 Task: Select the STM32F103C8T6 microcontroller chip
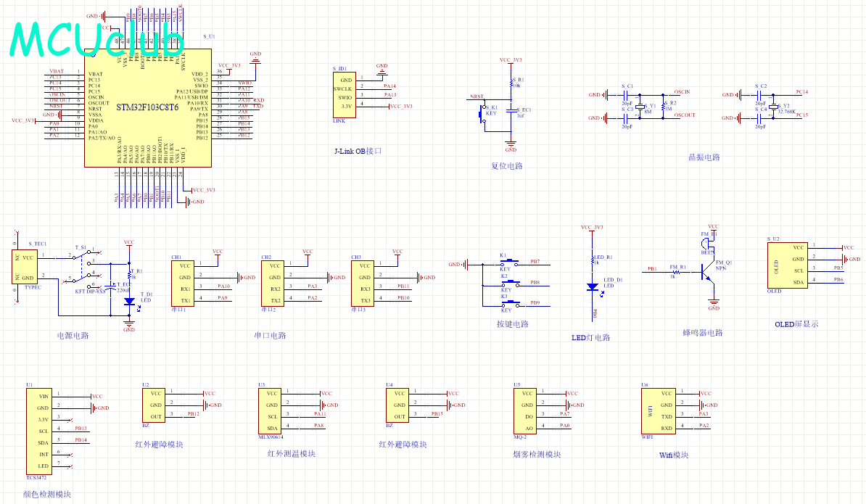coord(148,108)
